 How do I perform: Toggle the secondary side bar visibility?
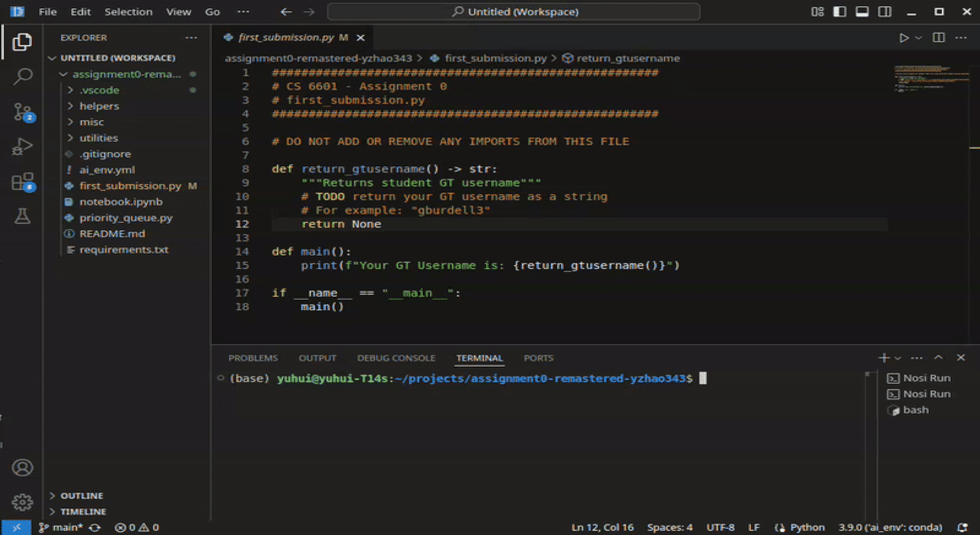point(884,12)
